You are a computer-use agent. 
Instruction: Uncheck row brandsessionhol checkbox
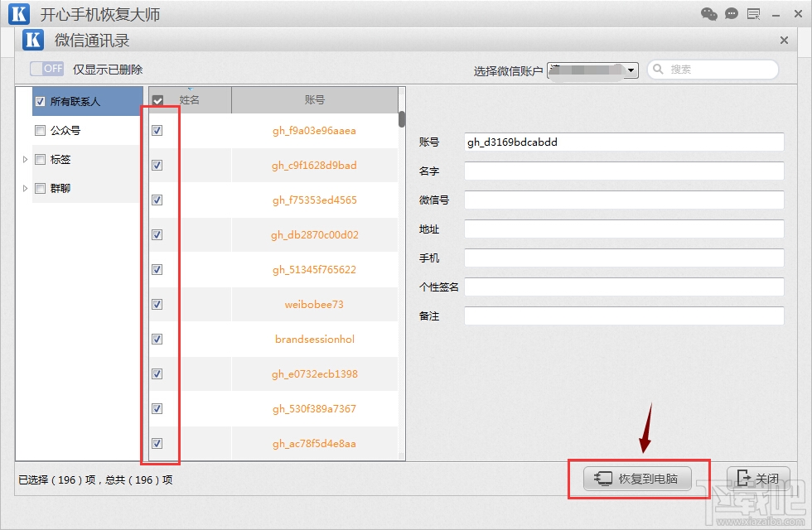pos(157,339)
